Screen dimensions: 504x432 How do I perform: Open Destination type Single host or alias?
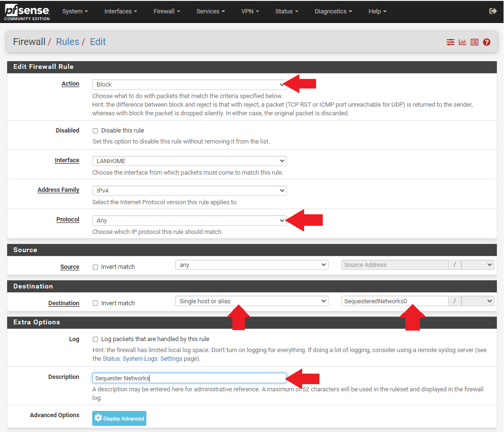252,301
